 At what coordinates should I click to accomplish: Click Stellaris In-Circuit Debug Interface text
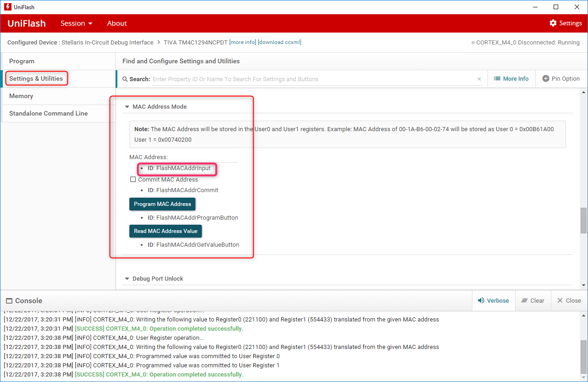pos(107,42)
